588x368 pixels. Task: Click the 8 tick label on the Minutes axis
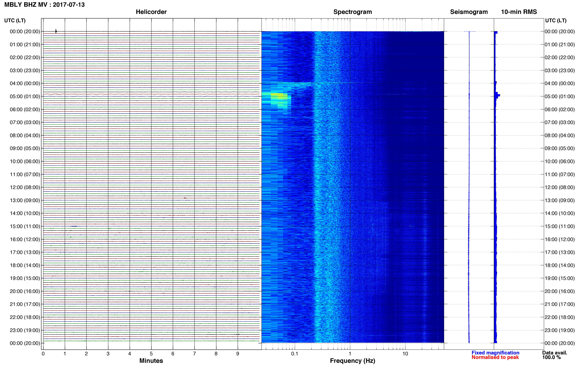(x=216, y=354)
